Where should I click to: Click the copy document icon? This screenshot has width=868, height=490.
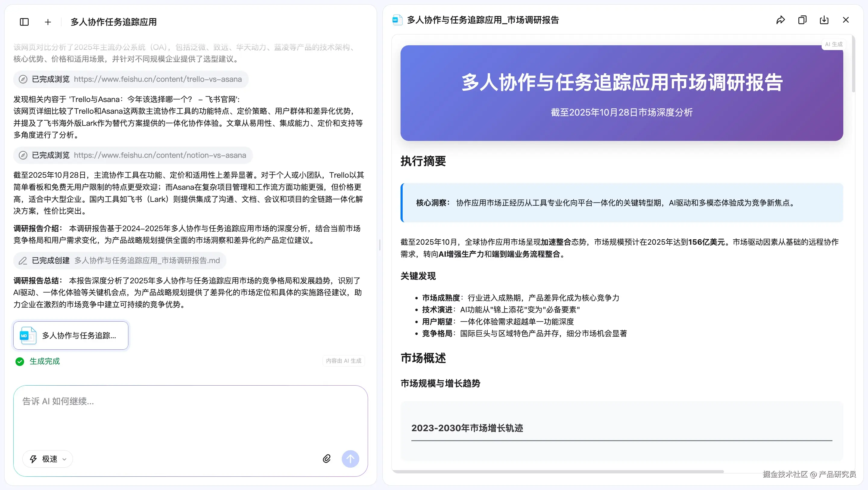coord(802,20)
